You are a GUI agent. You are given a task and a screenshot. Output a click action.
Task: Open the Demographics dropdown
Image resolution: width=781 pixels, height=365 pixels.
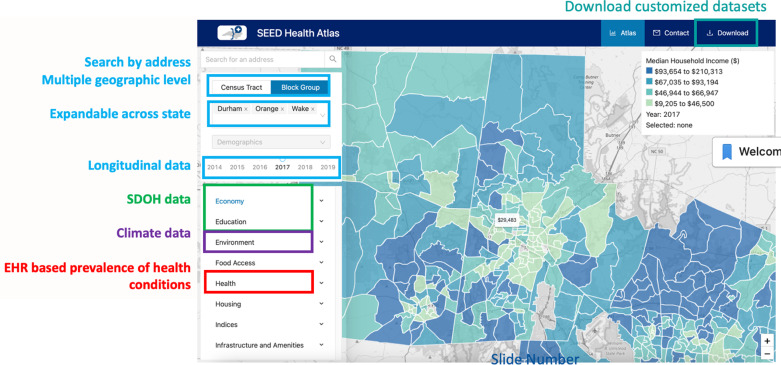coord(271,142)
